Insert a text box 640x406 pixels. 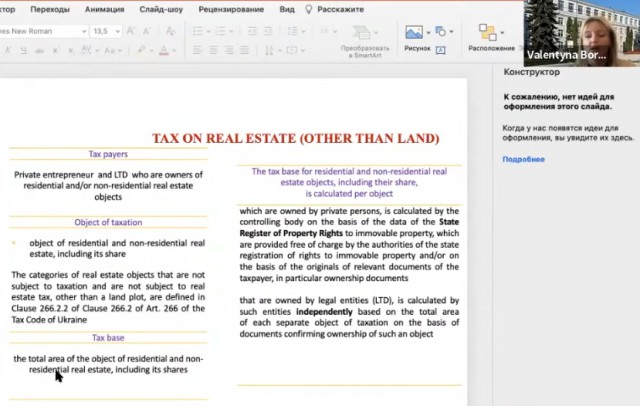[x=440, y=50]
